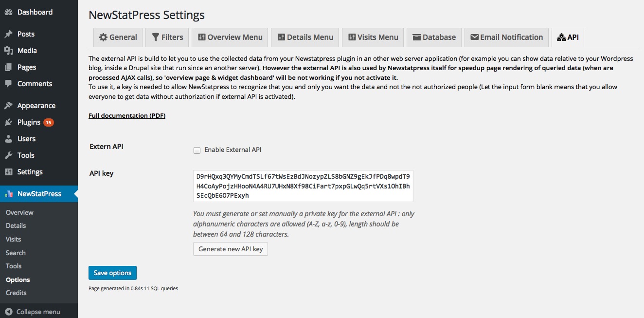644x318 pixels.
Task: Click the NewStatPress bar chart icon
Action: (x=8, y=194)
